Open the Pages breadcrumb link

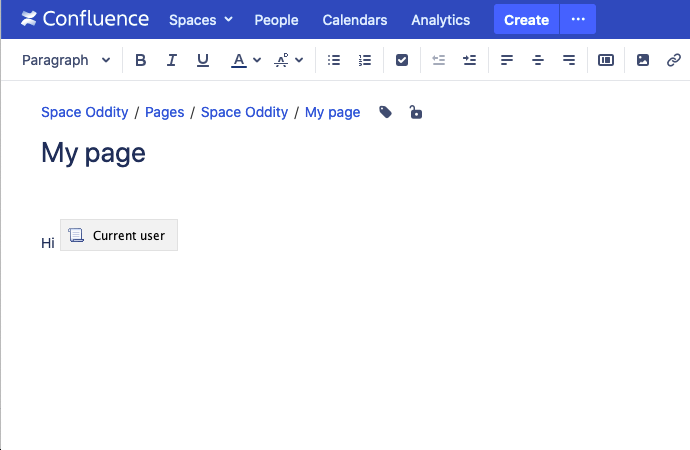[165, 112]
